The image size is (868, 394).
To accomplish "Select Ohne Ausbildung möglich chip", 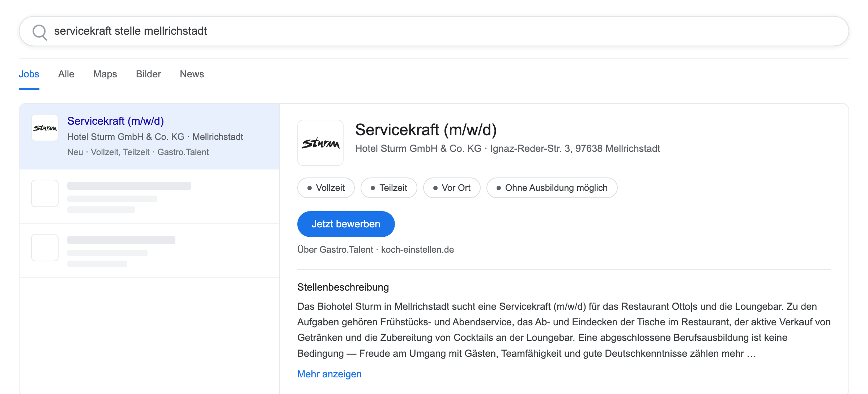I will (x=552, y=188).
